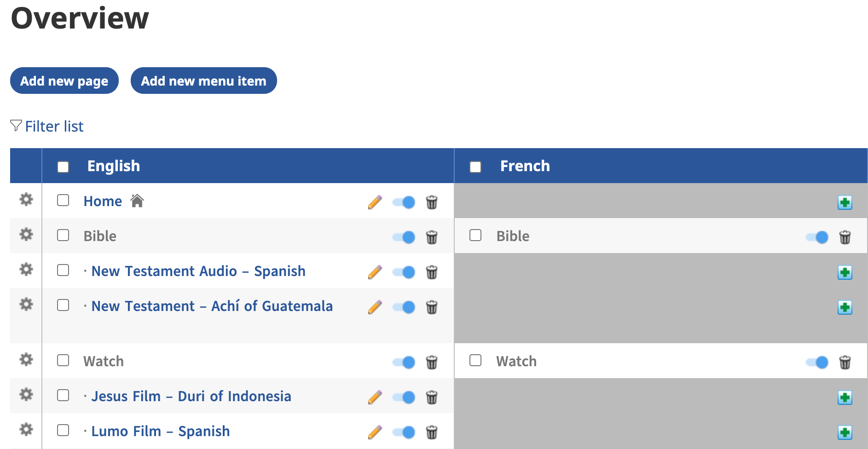Tick the checkbox beside French Bible
The image size is (868, 449).
[x=475, y=236]
